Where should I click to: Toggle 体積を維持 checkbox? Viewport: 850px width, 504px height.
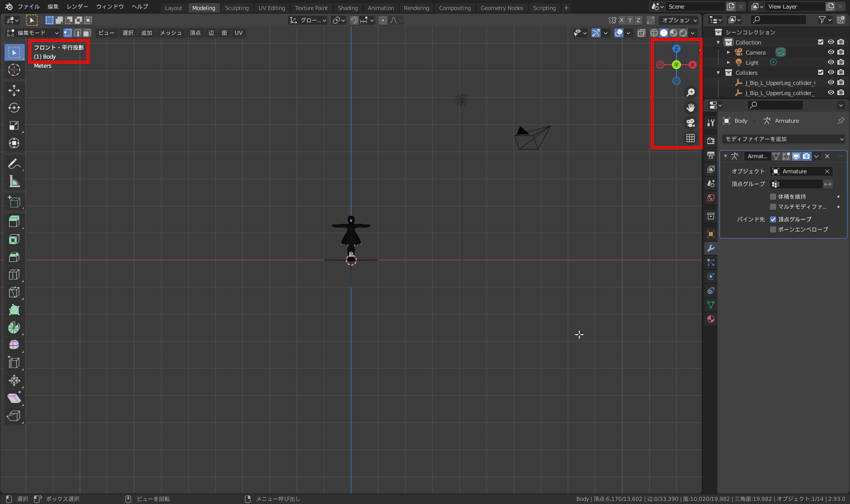click(x=773, y=197)
